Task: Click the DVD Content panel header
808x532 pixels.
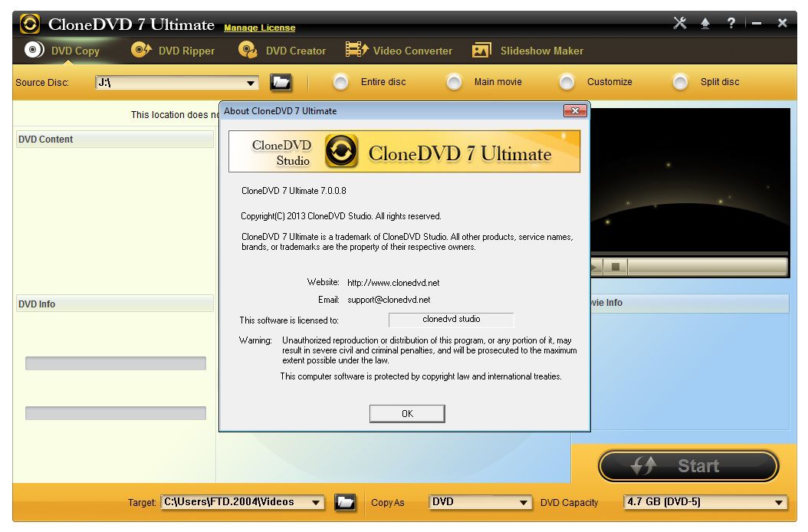Action: (114, 140)
